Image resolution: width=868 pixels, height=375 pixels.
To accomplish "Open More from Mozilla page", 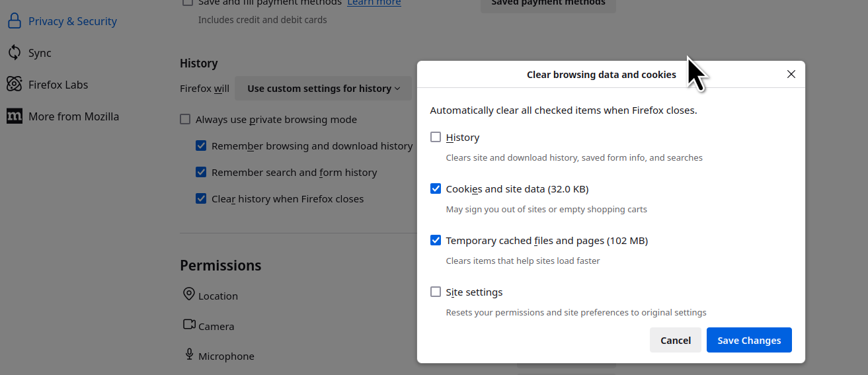I will (x=73, y=116).
